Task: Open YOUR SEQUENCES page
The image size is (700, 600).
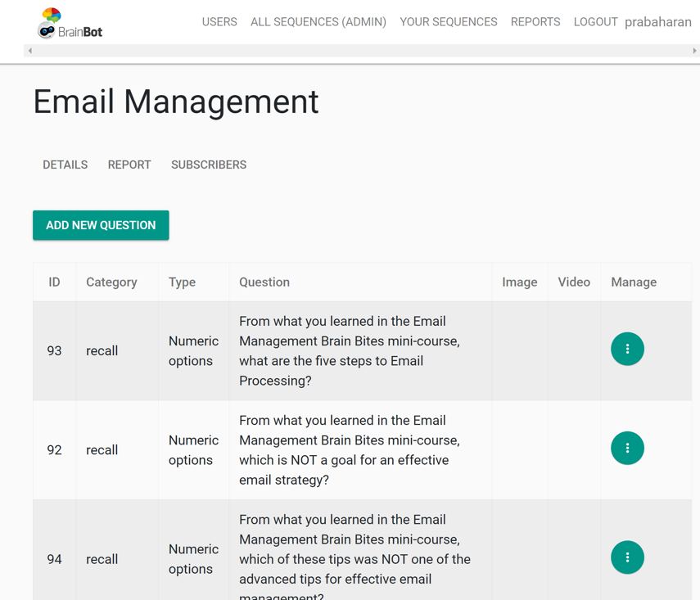Action: [x=448, y=22]
